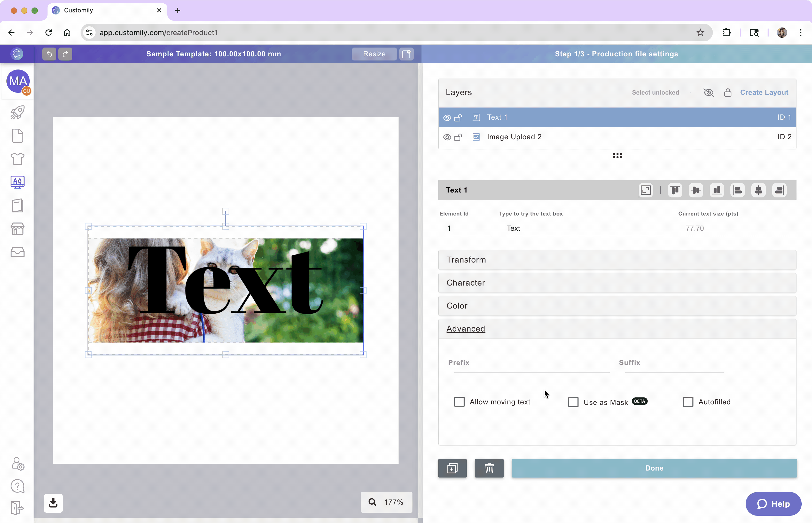Open the inbox tray icon in sidebar
Image resolution: width=812 pixels, height=523 pixels.
(x=17, y=252)
